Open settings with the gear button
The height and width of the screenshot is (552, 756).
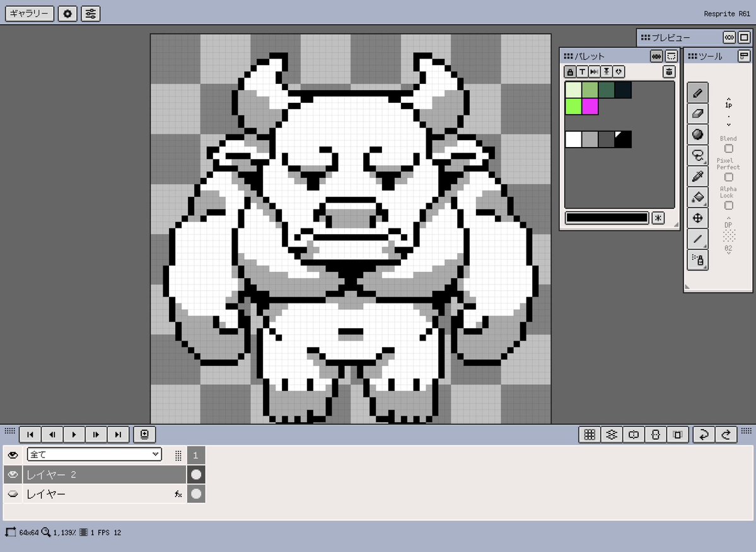[67, 13]
